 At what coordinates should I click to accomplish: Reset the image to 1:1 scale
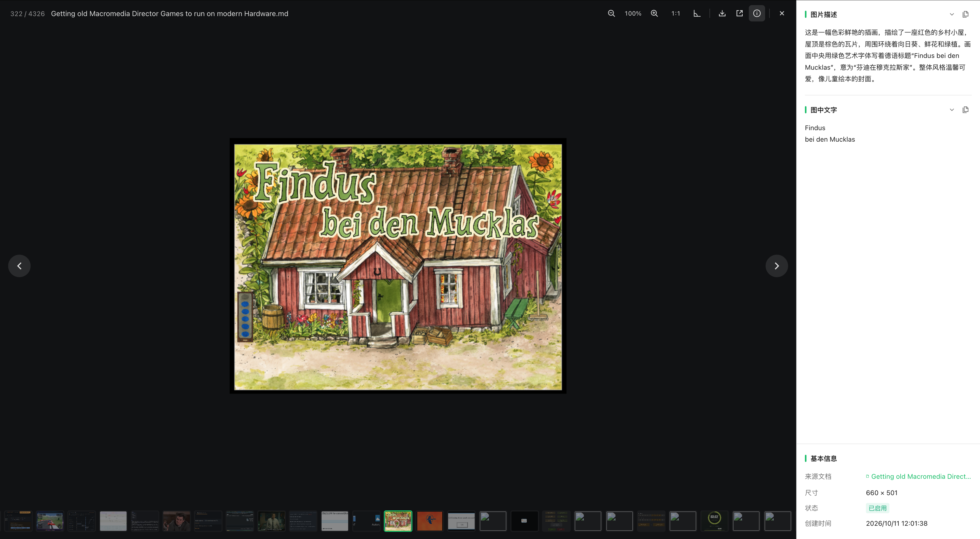tap(676, 13)
